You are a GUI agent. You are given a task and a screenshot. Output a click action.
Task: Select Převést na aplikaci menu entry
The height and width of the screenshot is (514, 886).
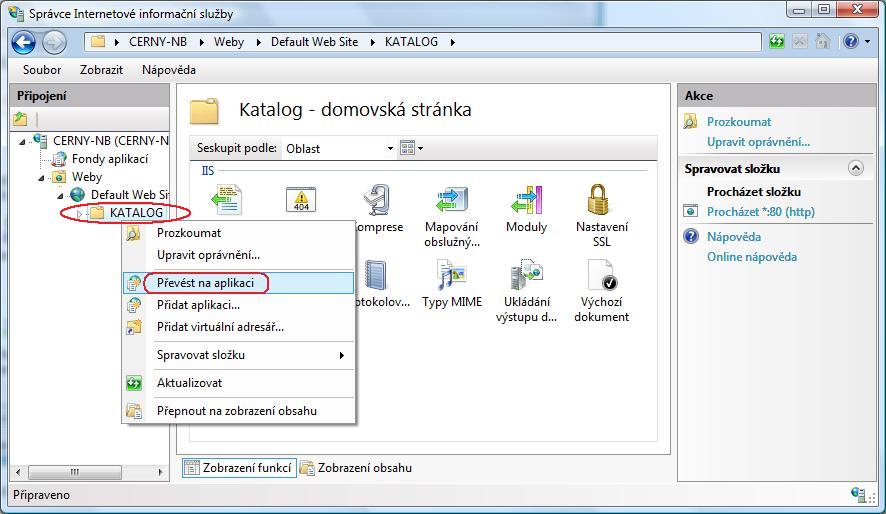pos(205,283)
